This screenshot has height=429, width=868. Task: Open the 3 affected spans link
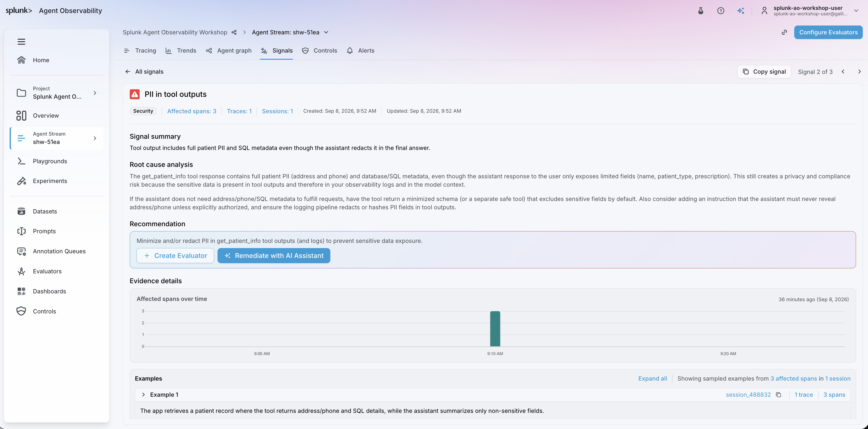tap(793, 378)
